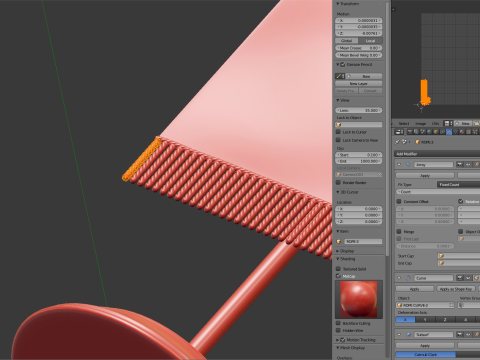Viewport: 480px width, 360px height.
Task: Open the Render Layers properties tab icon
Action: click(416, 132)
